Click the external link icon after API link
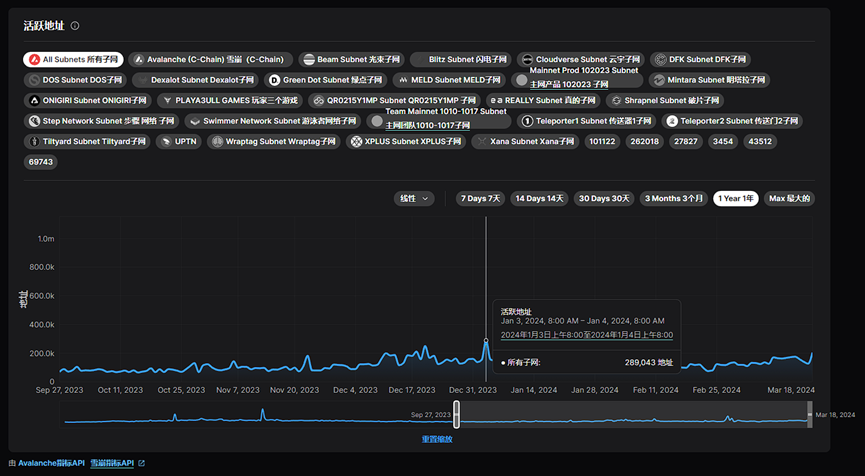 click(141, 464)
